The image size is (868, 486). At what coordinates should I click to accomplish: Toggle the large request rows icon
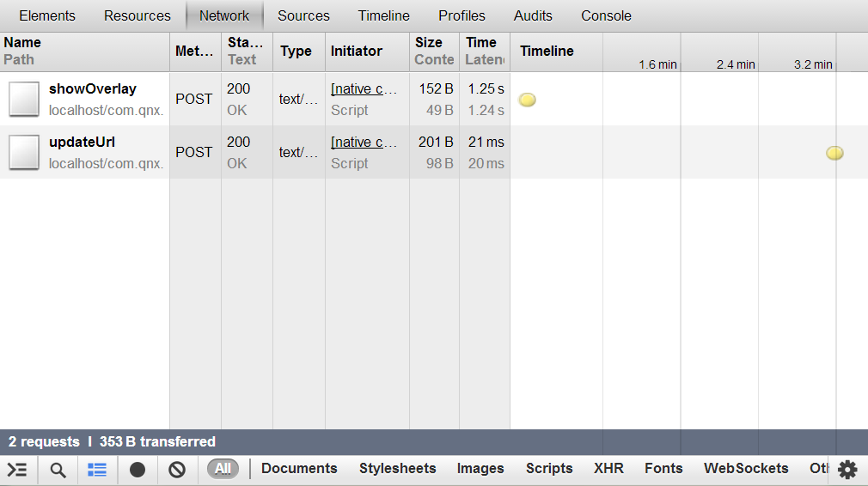coord(97,470)
